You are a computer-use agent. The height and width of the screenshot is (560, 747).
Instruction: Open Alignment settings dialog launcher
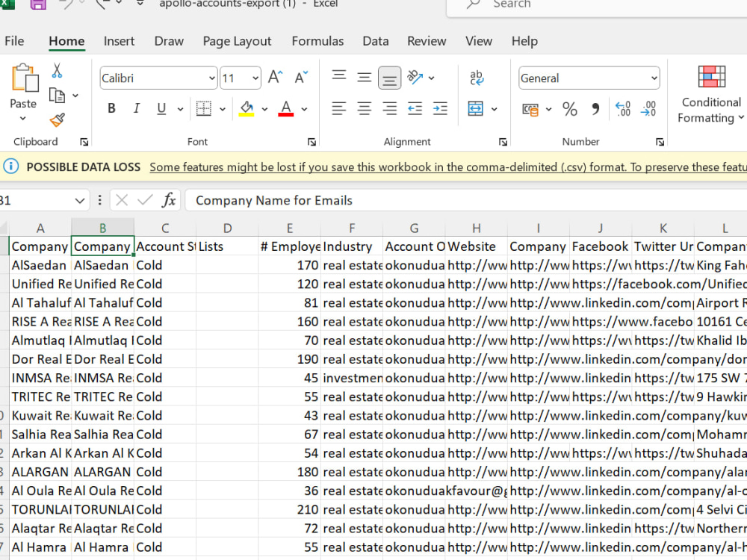[x=503, y=142]
